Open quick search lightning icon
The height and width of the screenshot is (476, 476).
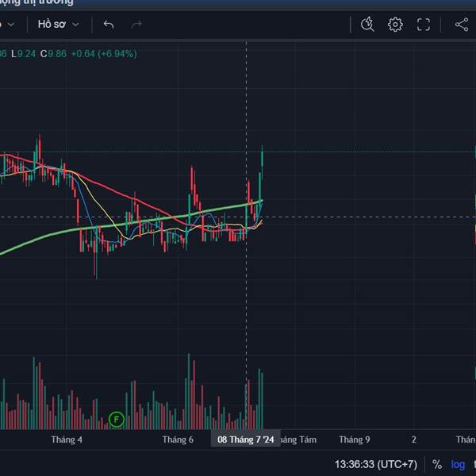[x=367, y=25]
